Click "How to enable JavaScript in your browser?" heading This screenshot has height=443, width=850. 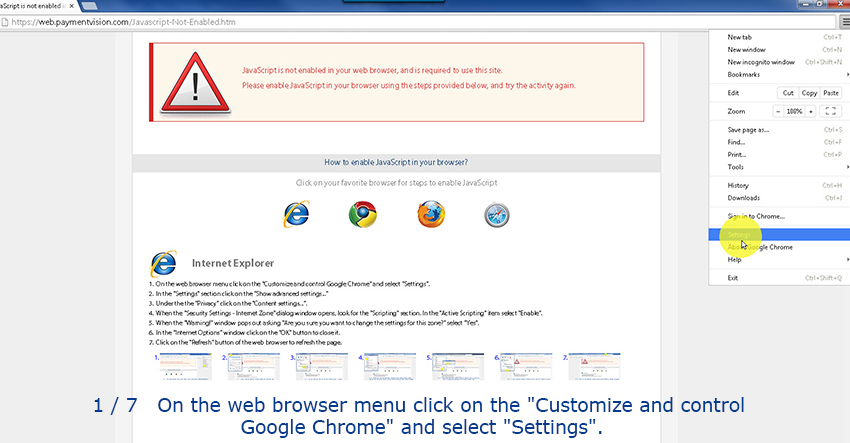[396, 162]
